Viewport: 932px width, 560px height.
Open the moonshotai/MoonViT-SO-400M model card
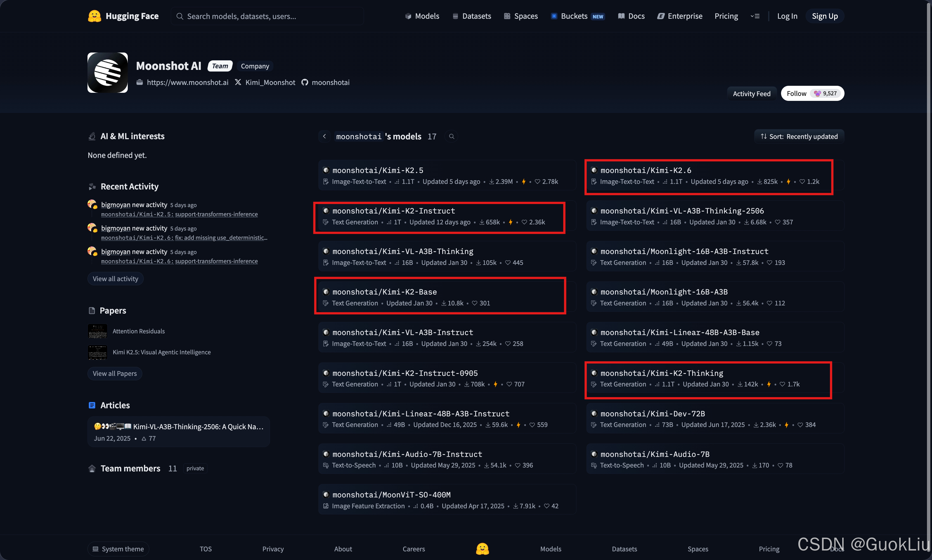point(447,499)
